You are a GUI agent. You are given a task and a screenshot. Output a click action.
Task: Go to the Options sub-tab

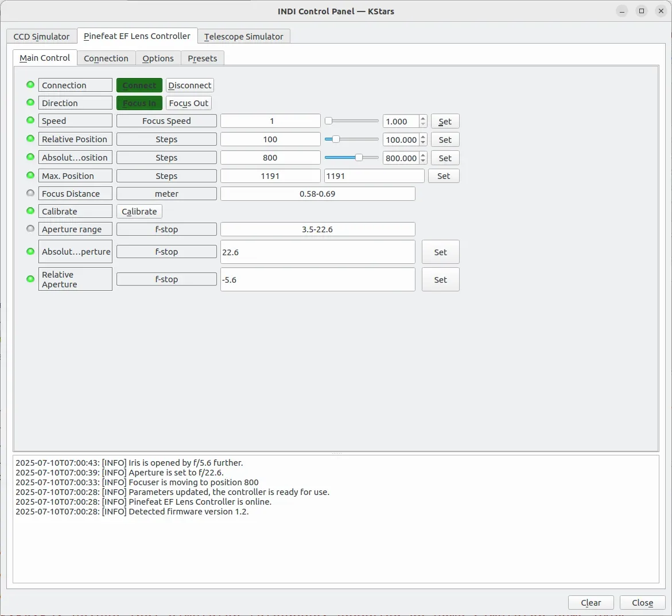click(x=158, y=59)
